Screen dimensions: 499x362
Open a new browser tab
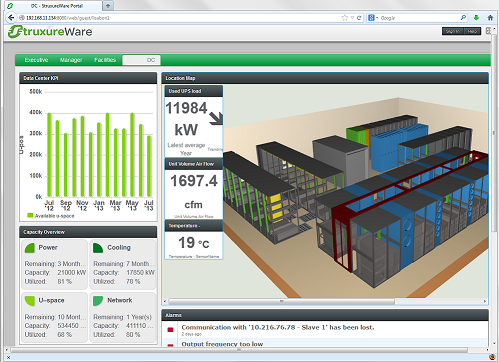(108, 5)
